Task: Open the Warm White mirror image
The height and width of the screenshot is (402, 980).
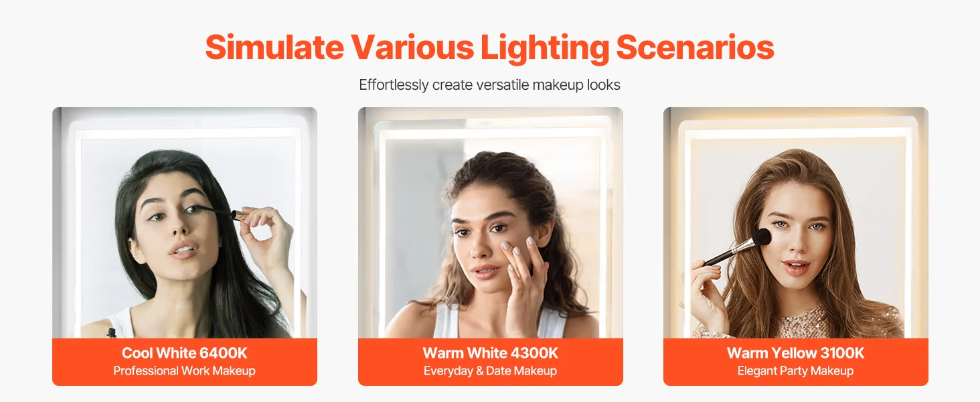Action: [x=491, y=222]
